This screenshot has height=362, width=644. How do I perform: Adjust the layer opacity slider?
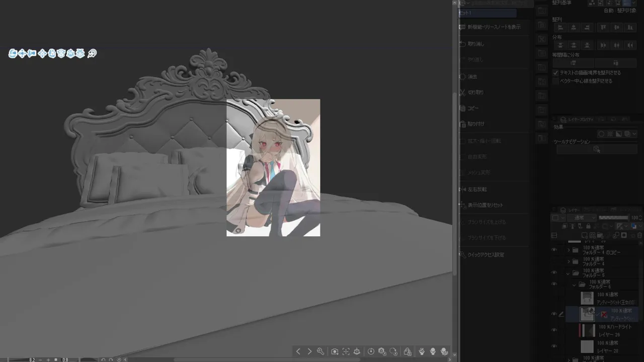[x=614, y=218]
